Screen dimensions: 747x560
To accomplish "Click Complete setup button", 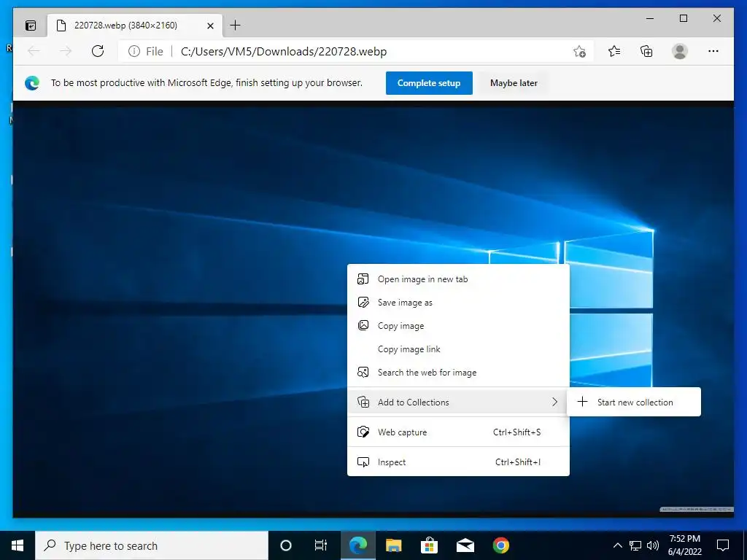I will point(429,83).
